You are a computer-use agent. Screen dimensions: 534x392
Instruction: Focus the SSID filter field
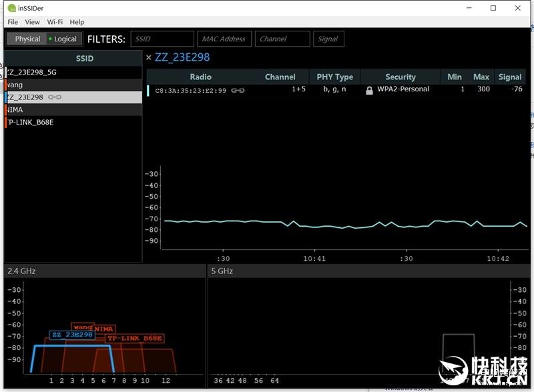pyautogui.click(x=162, y=39)
